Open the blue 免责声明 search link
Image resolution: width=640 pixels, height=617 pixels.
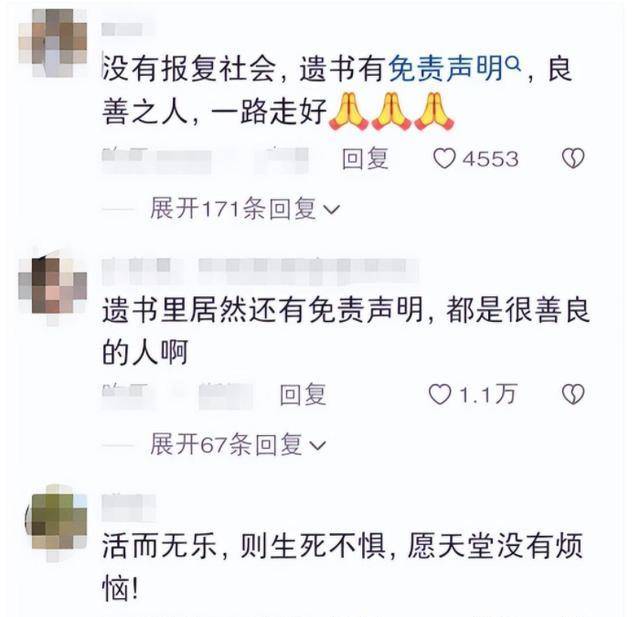click(x=445, y=68)
